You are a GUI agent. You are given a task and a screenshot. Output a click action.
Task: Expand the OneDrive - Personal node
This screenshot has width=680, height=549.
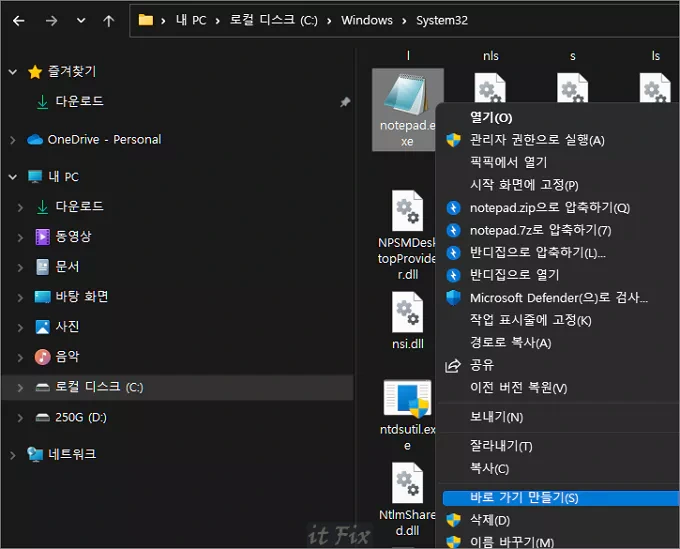click(13, 140)
